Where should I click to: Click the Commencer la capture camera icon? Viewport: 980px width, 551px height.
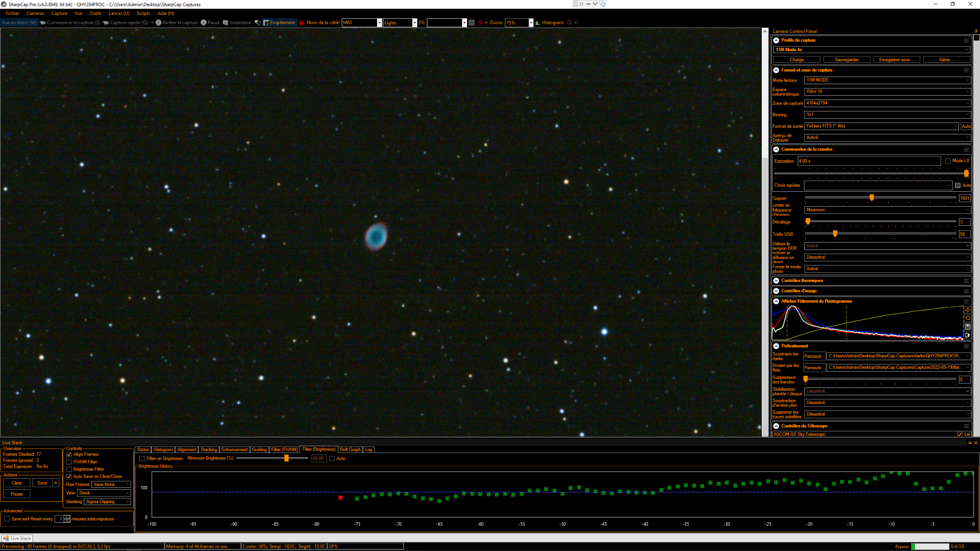(x=43, y=22)
